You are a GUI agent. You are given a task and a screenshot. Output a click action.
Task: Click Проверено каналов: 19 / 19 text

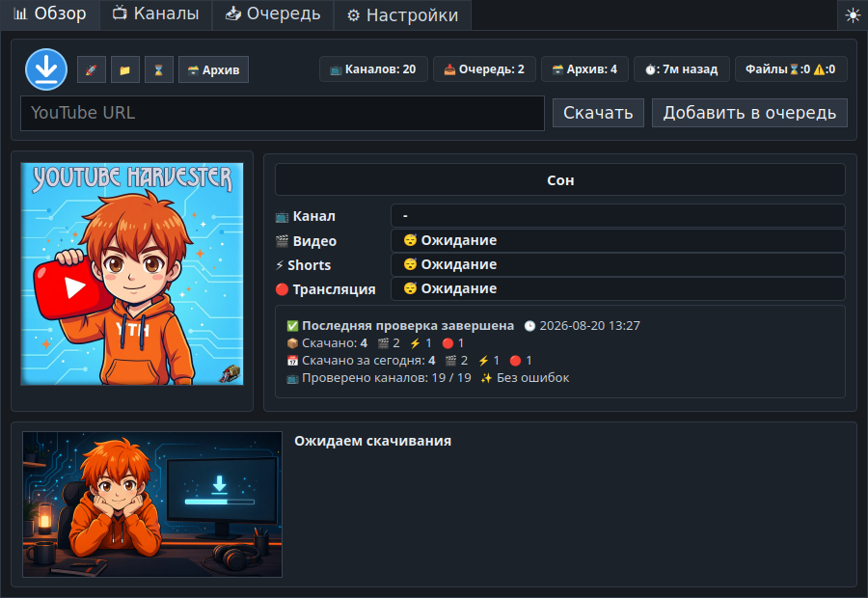(x=387, y=378)
